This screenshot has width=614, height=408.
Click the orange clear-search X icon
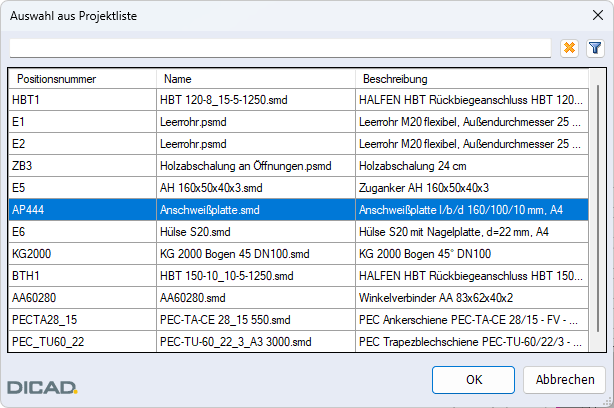[569, 48]
